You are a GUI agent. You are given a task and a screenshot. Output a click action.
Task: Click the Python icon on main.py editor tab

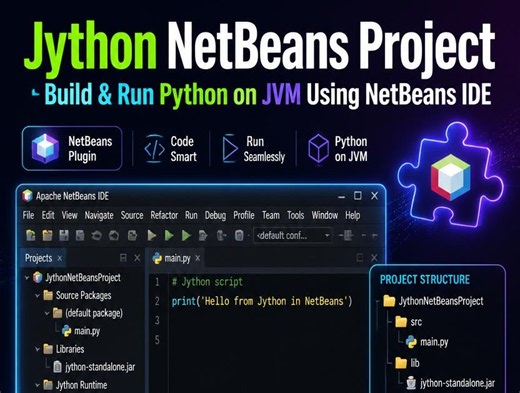pyautogui.click(x=157, y=258)
